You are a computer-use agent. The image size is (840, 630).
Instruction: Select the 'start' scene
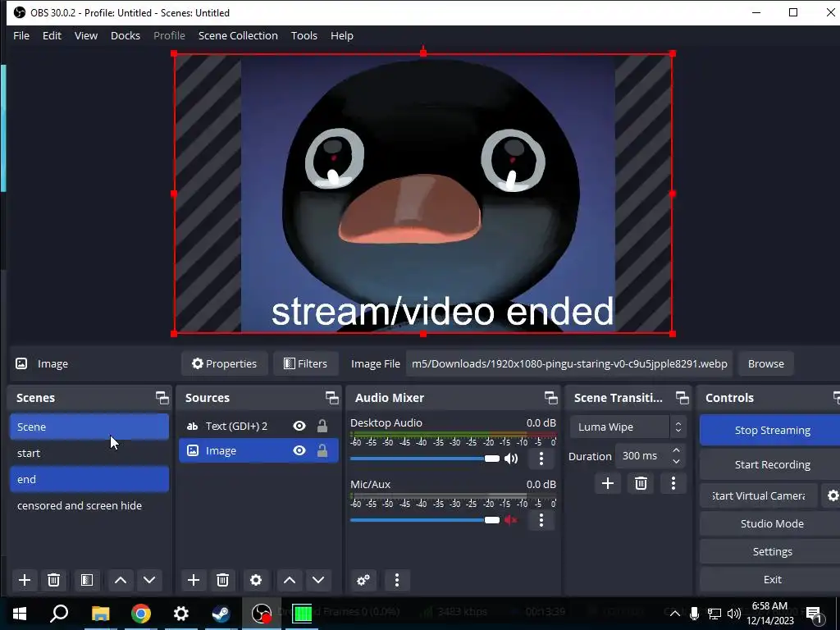(x=89, y=453)
